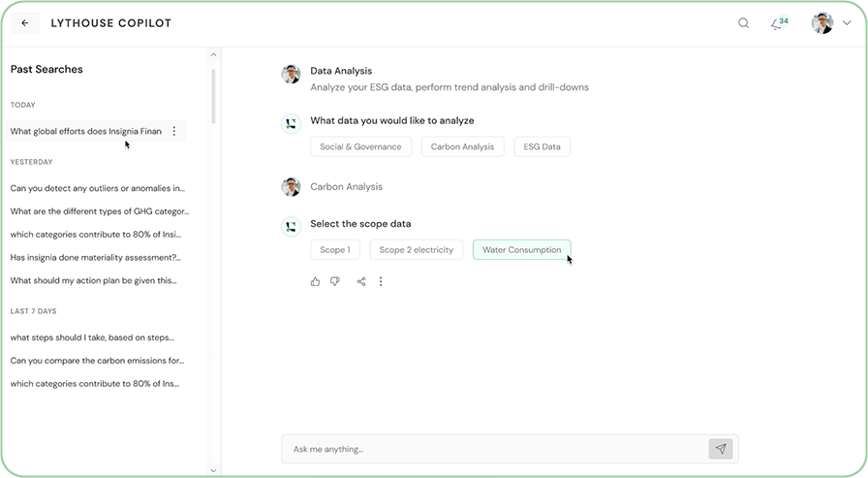This screenshot has height=478, width=868.
Task: Open options menu for Insignia Finan search
Action: (174, 131)
